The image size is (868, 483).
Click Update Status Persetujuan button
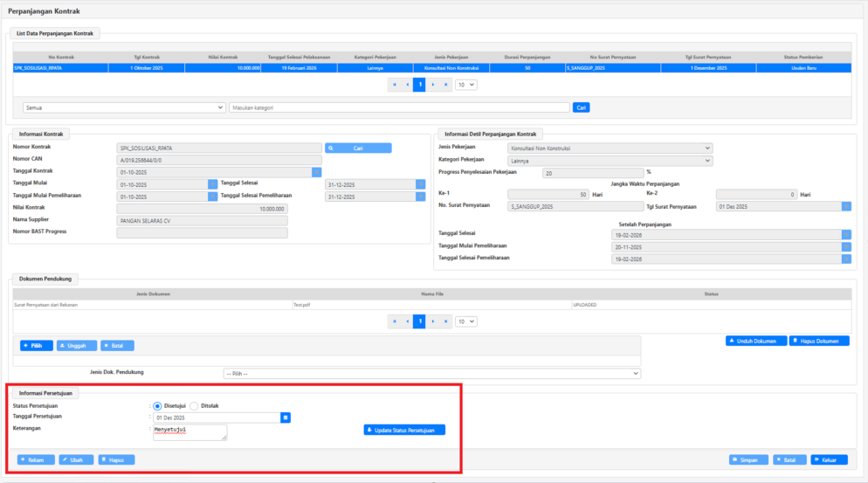(404, 430)
